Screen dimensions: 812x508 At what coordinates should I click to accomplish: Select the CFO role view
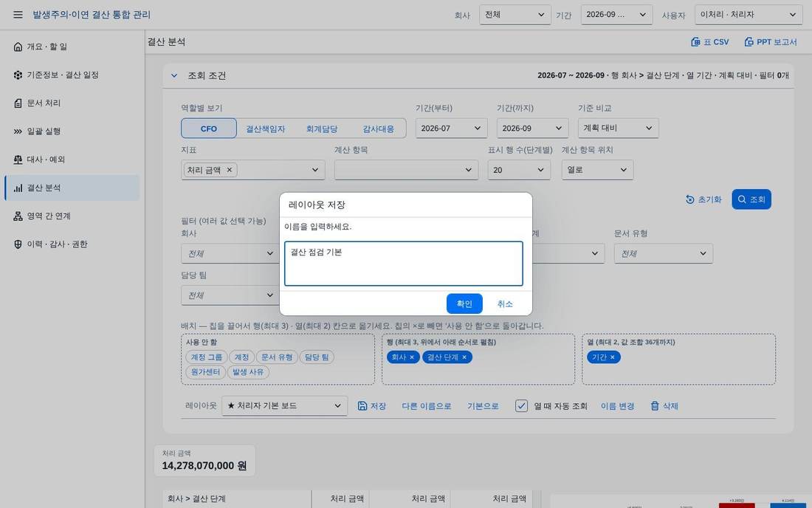tap(209, 128)
